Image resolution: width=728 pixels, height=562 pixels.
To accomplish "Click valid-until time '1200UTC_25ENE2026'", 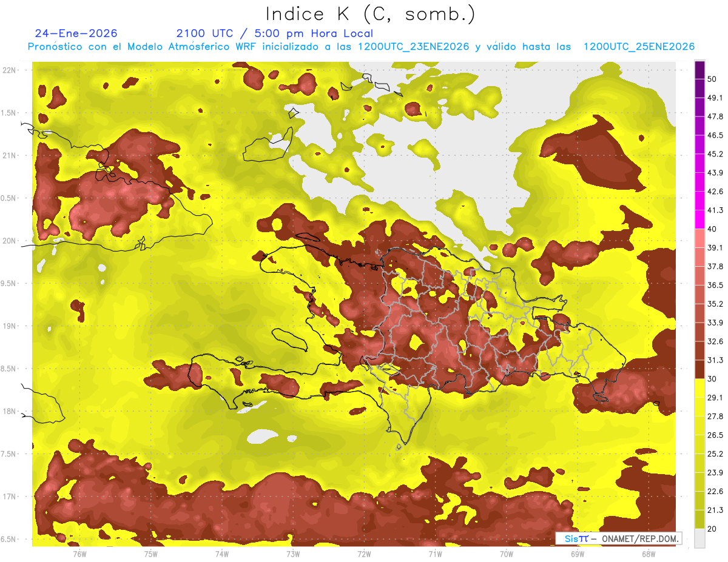I will click(639, 47).
